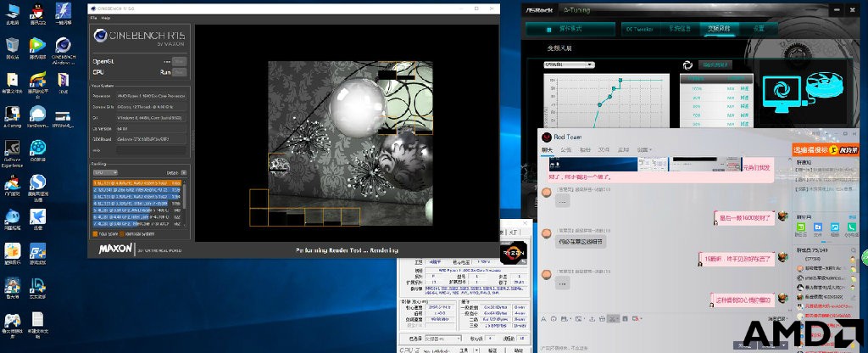Open the File menu in Cinebench
The height and width of the screenshot is (353, 868).
click(93, 18)
